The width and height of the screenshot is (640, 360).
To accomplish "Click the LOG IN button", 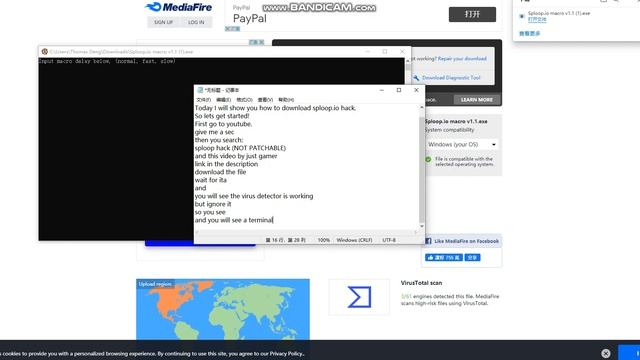I will [x=196, y=22].
